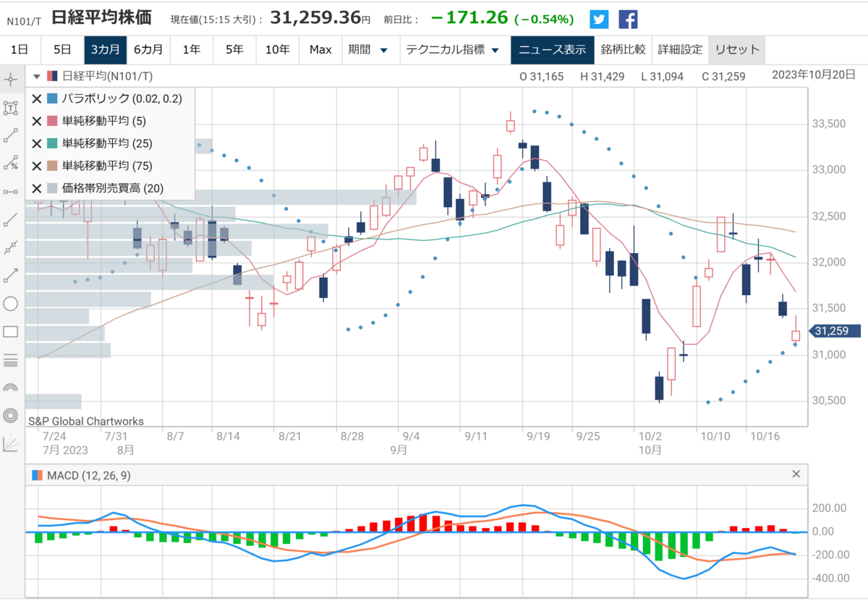Select the Fibonacci arc tool
The width and height of the screenshot is (868, 601).
tap(11, 388)
